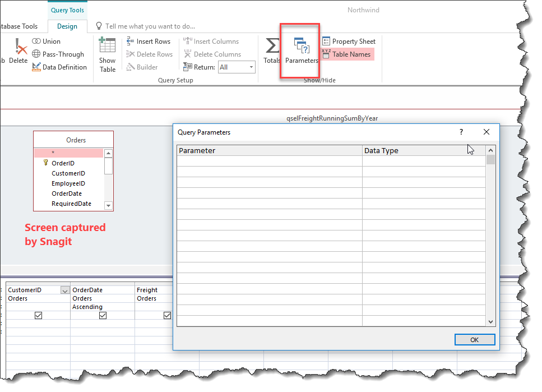This screenshot has height=392, width=542.
Task: Click the parameter grid's scroll-down arrow
Action: pos(490,322)
